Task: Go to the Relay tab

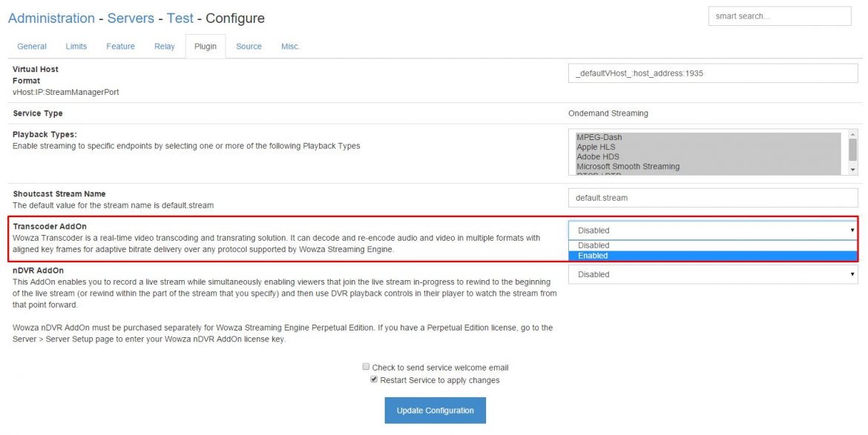Action: (164, 46)
